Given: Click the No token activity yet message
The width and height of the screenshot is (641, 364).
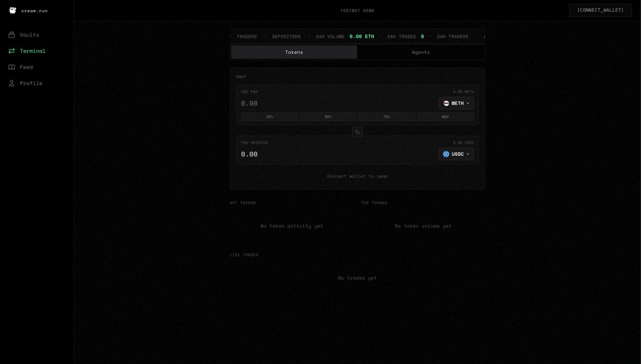Looking at the screenshot, I should click(292, 226).
